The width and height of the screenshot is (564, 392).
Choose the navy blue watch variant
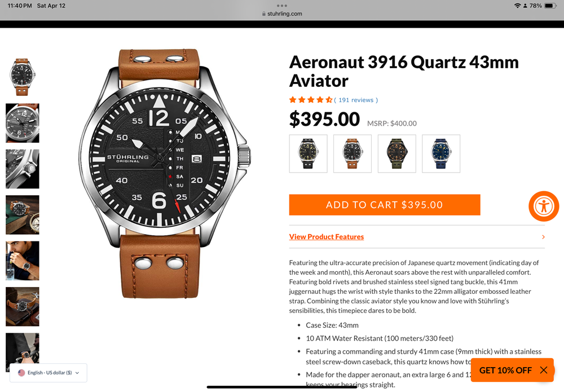point(441,153)
